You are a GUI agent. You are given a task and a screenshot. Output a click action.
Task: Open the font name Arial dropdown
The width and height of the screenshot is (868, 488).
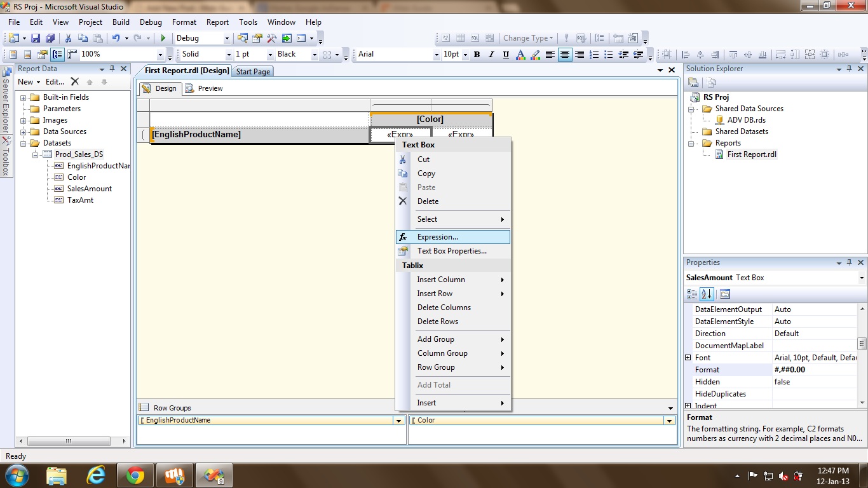click(437, 55)
